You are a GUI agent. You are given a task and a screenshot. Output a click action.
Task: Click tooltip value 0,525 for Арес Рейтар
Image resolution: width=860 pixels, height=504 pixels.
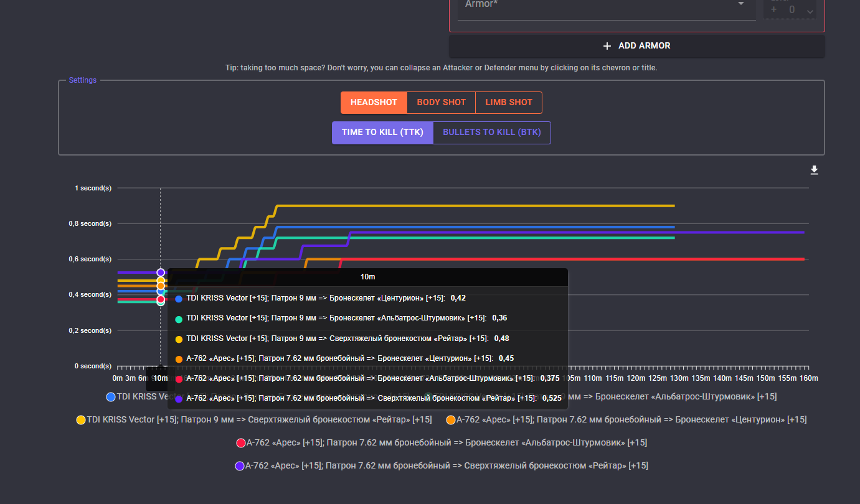coord(551,398)
